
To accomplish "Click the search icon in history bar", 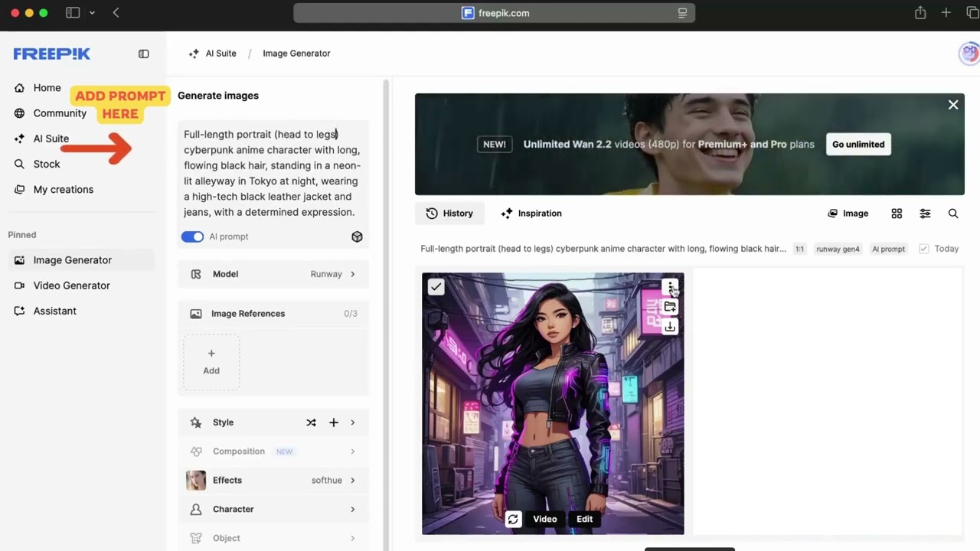I will tap(953, 214).
